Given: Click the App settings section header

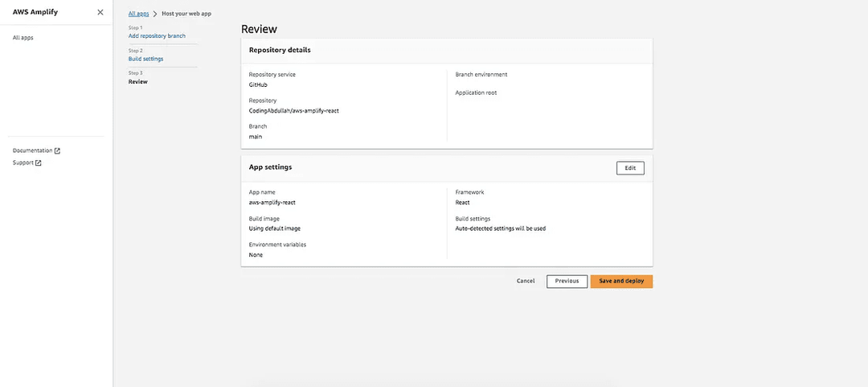Looking at the screenshot, I should [x=270, y=167].
